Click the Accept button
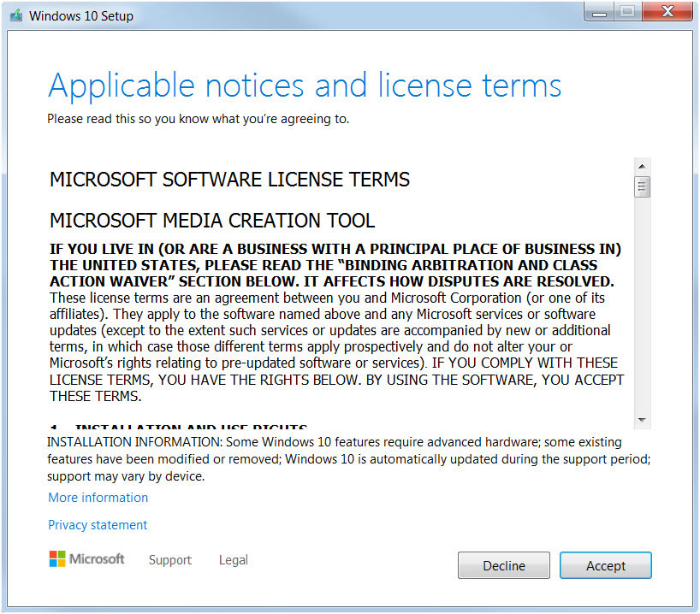 click(x=605, y=565)
